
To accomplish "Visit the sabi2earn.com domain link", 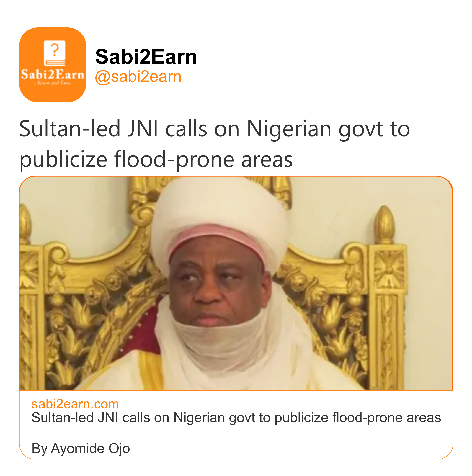I will coord(75,404).
